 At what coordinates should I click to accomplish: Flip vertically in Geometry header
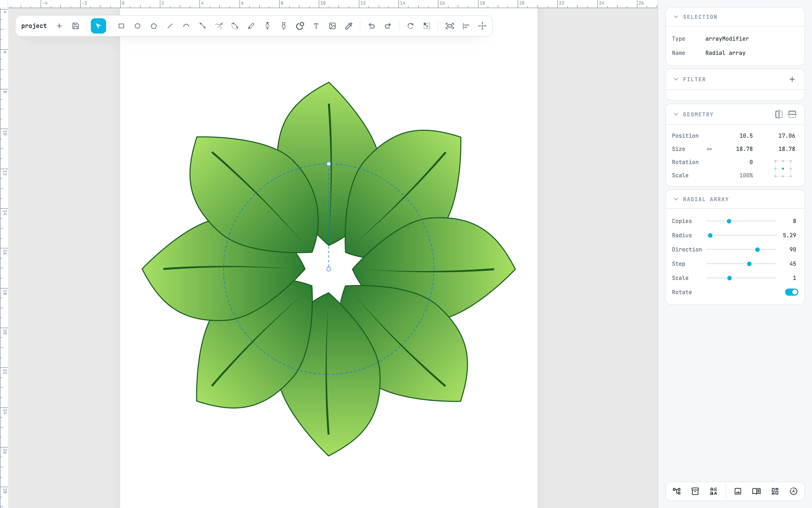[x=792, y=114]
